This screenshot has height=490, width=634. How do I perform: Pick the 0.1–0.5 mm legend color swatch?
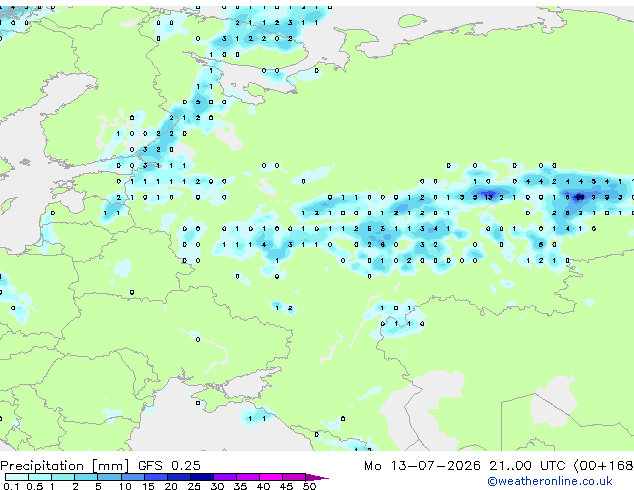click(17, 477)
